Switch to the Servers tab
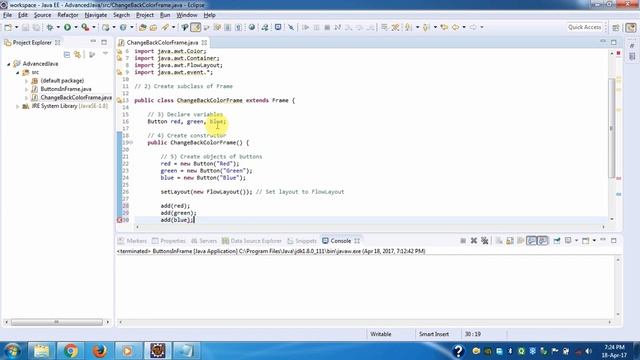 (x=204, y=241)
